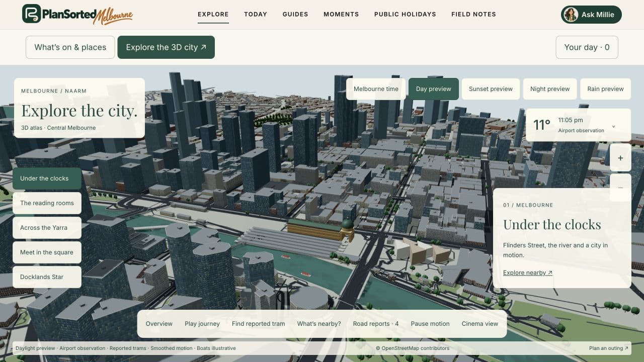The height and width of the screenshot is (362, 644).
Task: Zoom in with the plus button
Action: point(620,158)
